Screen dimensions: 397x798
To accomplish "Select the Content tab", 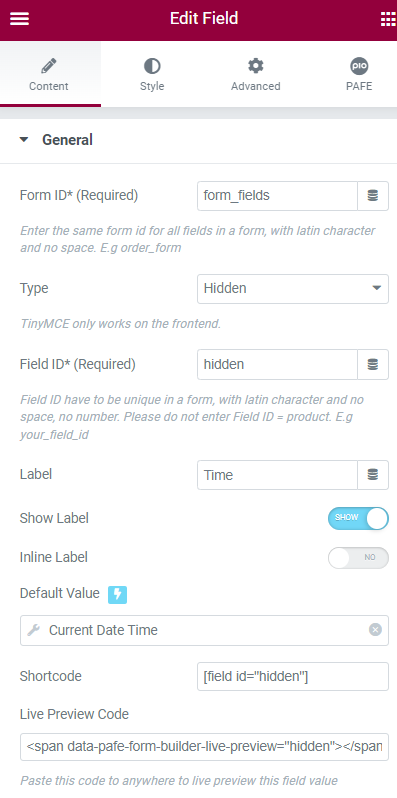I will coord(49,74).
